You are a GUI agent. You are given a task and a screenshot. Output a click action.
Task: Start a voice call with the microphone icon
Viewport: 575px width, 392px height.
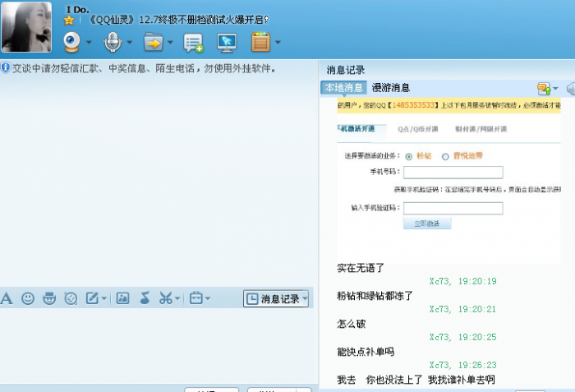click(x=113, y=42)
